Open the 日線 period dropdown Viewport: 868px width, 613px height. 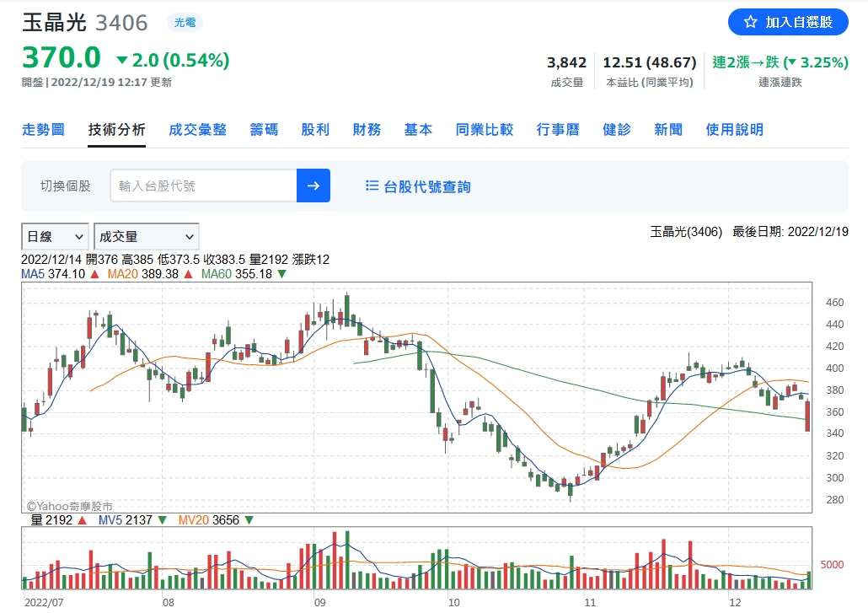pyautogui.click(x=55, y=236)
